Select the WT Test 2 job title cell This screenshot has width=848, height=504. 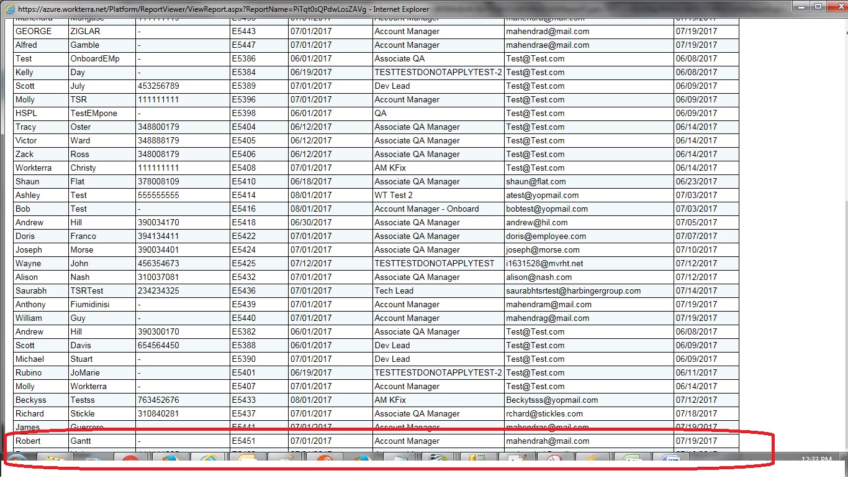point(394,196)
